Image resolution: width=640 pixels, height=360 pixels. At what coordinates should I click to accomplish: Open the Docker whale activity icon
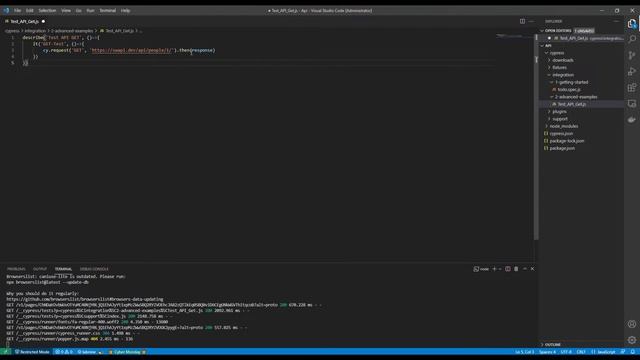point(632,120)
